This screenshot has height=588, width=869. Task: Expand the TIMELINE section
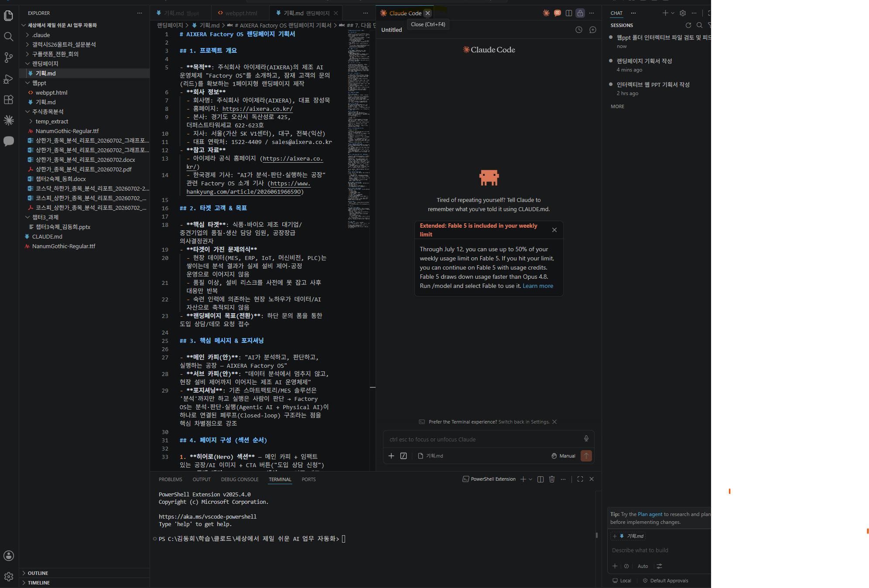(38, 583)
